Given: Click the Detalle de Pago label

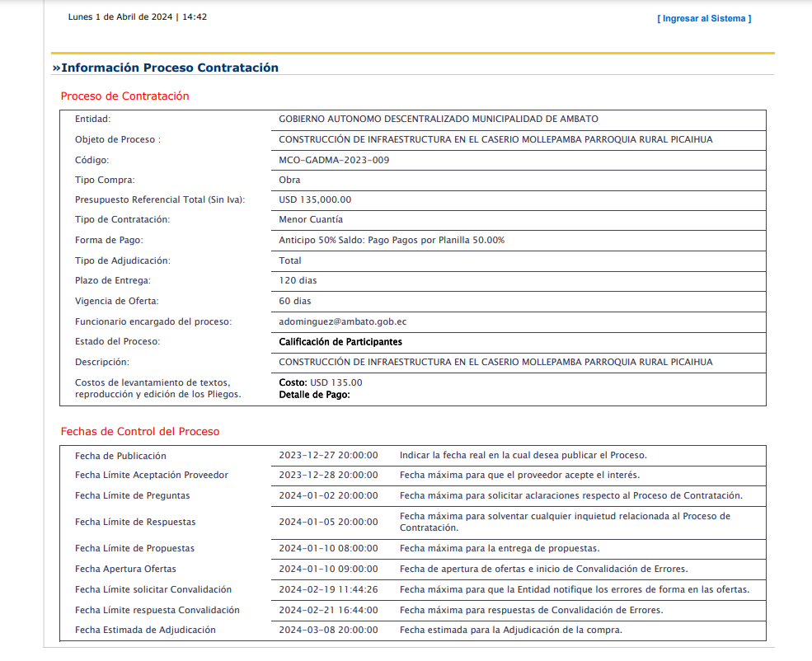Looking at the screenshot, I should coord(314,395).
